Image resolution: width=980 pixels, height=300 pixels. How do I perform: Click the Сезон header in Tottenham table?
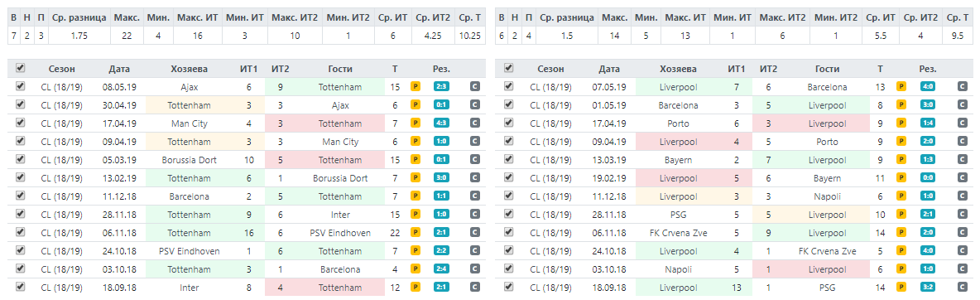(x=61, y=69)
